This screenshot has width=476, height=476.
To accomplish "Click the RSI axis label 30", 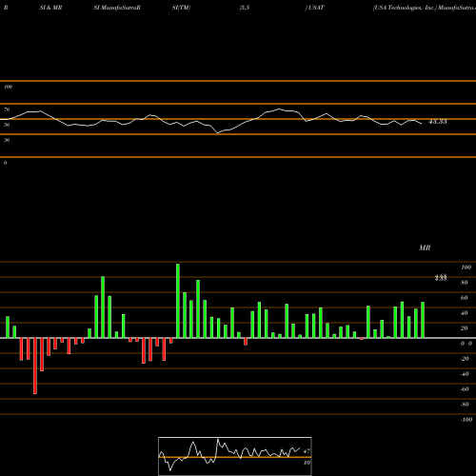I will click(x=7, y=140).
